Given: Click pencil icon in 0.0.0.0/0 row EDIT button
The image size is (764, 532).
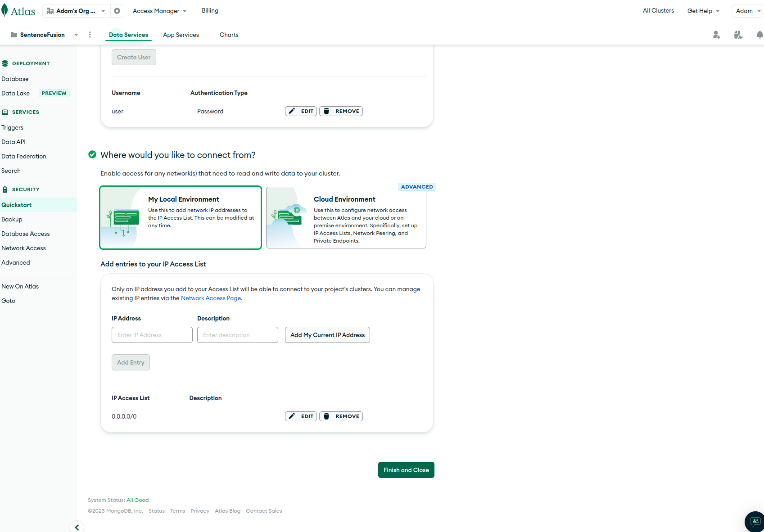Looking at the screenshot, I should [x=292, y=416].
